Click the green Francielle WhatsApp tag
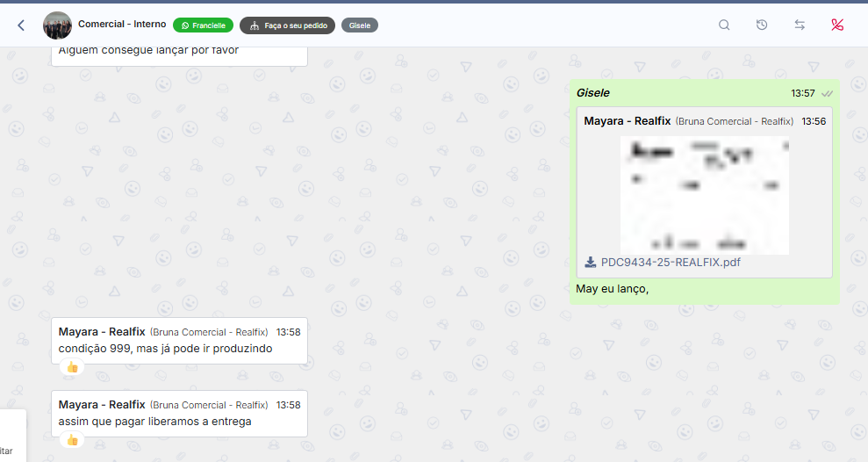This screenshot has height=462, width=868. tap(204, 25)
